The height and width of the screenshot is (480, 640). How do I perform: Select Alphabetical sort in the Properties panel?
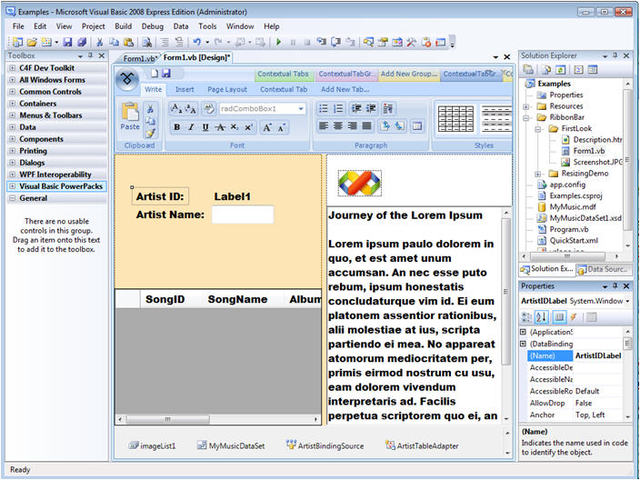click(541, 317)
